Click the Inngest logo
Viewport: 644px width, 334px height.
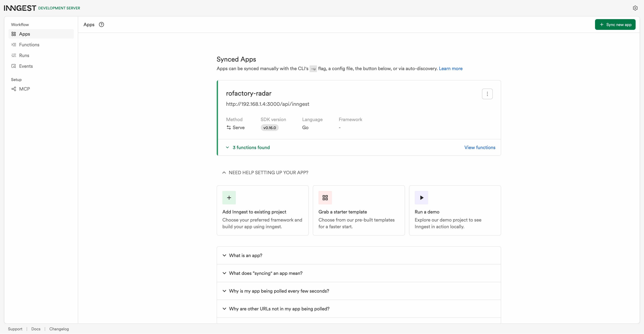pyautogui.click(x=20, y=8)
